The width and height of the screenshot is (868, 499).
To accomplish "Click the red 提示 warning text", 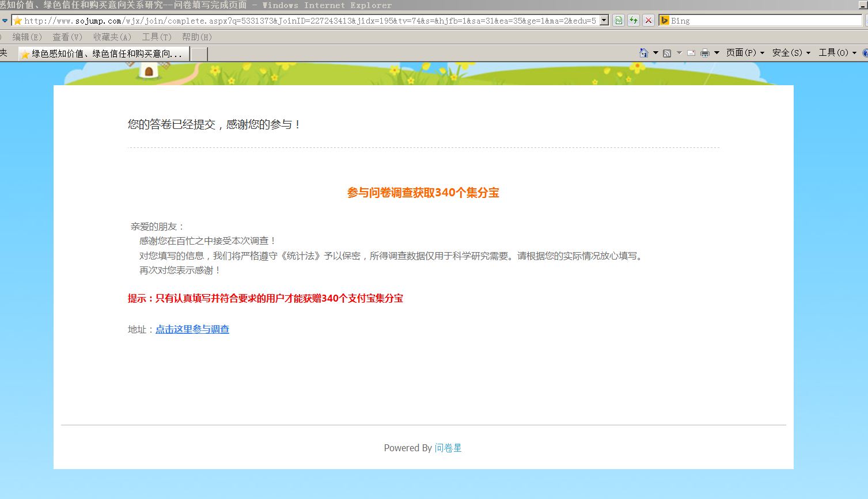I will (266, 298).
